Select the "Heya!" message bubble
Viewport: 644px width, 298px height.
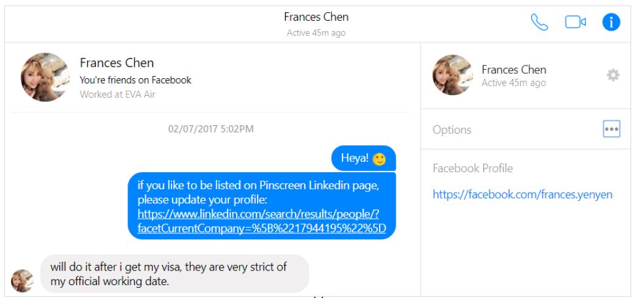(x=355, y=159)
